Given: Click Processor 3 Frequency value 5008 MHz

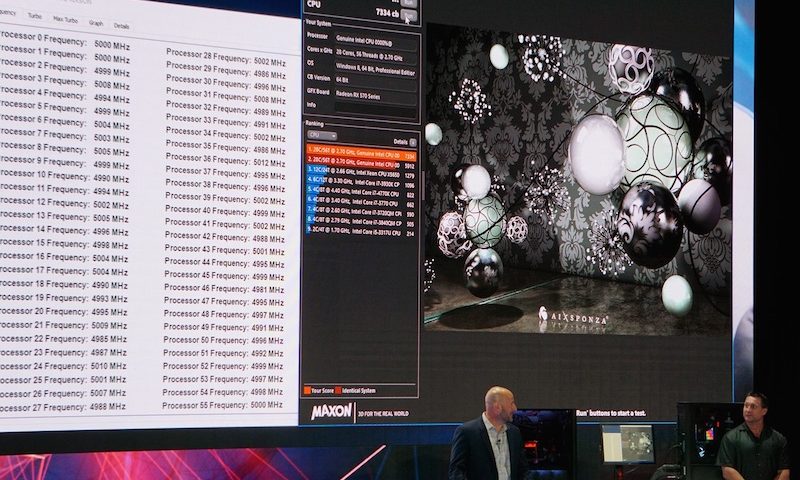Looking at the screenshot, I should 112,86.
